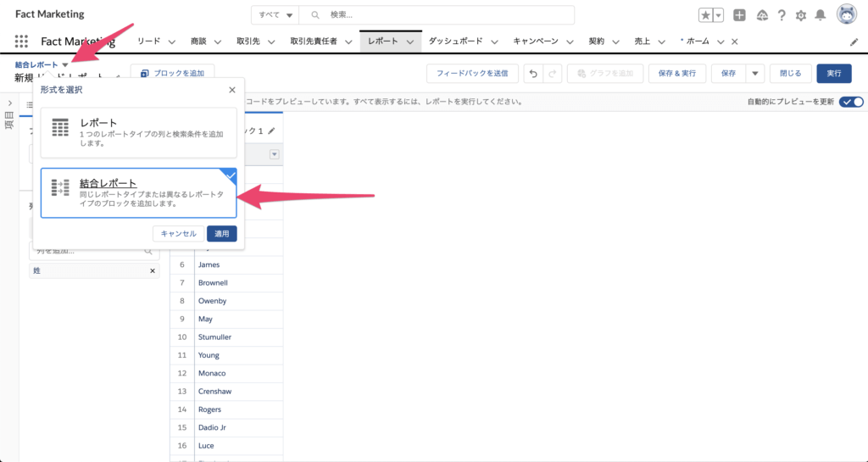868x462 pixels.
Task: Click the 閉じる button
Action: pyautogui.click(x=791, y=74)
